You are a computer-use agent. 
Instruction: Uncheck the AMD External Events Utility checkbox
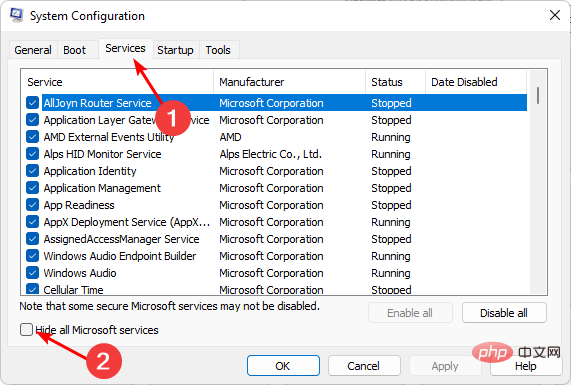[32, 137]
